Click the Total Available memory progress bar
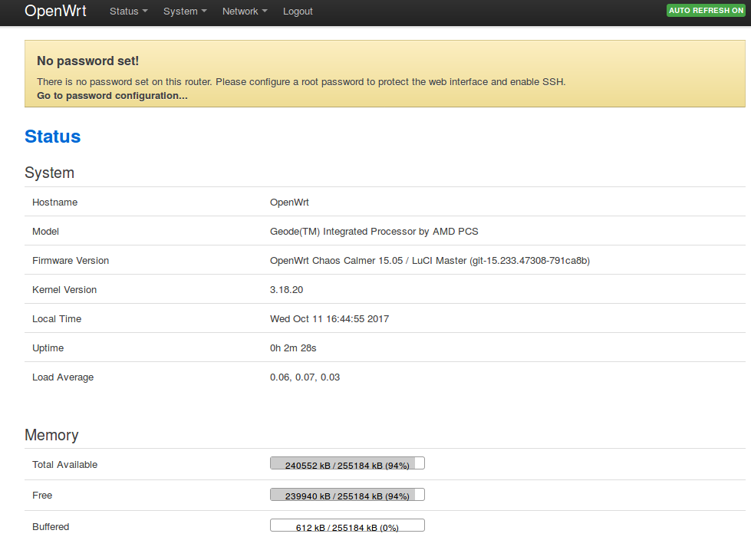The image size is (751, 560). [x=348, y=463]
